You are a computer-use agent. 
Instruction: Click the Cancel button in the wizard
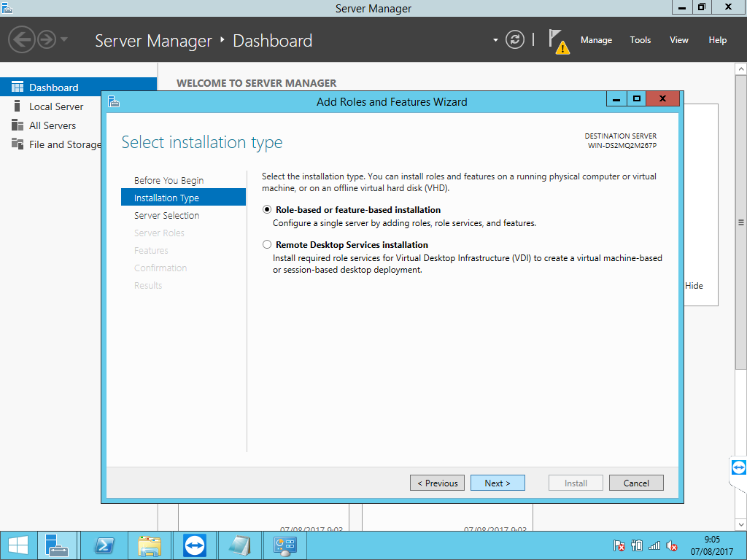coord(636,483)
